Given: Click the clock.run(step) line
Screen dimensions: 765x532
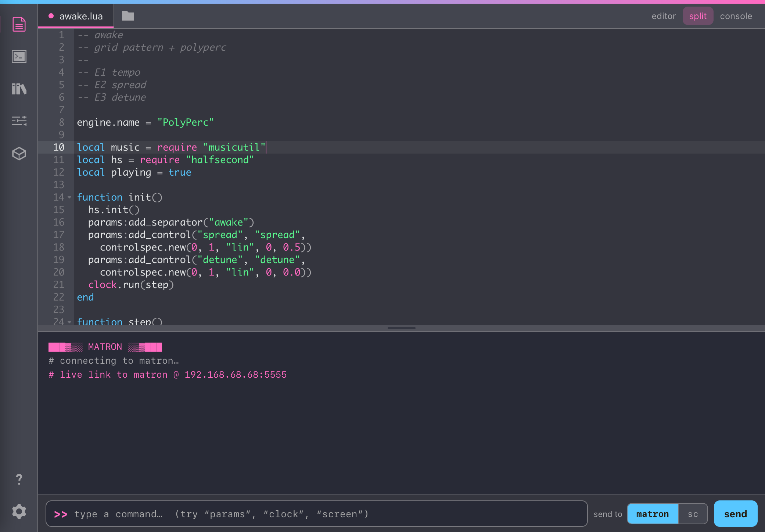Looking at the screenshot, I should click(x=131, y=285).
